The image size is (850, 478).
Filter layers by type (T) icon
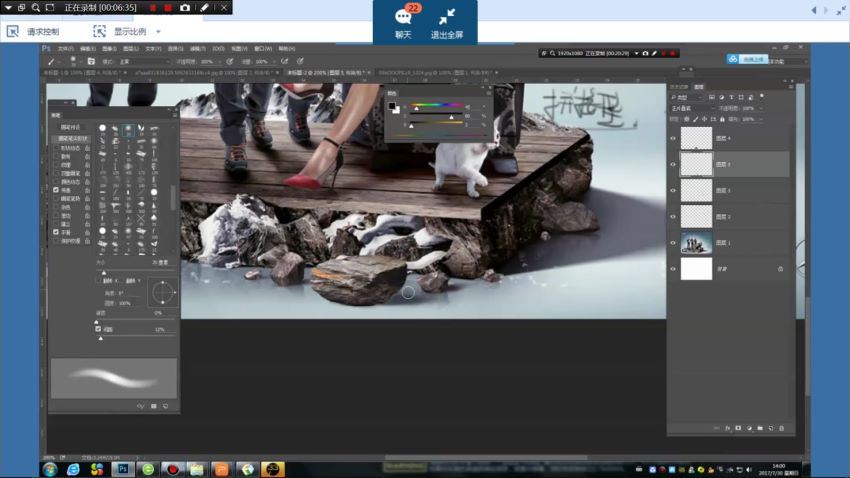[731, 98]
